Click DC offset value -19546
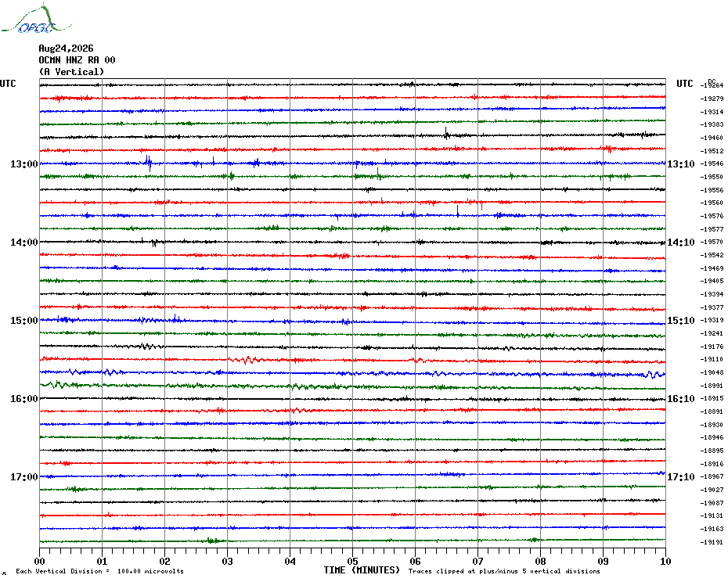Image resolution: width=728 pixels, height=582 pixels. click(712, 163)
